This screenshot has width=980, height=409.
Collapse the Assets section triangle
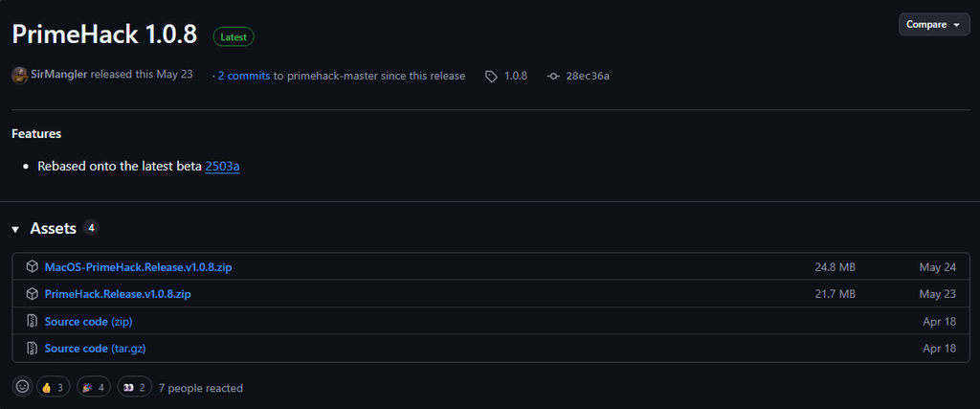pos(15,229)
